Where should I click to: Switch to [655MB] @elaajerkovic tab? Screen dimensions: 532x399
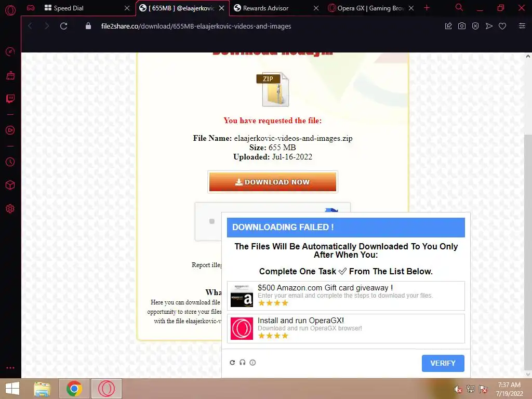(x=182, y=8)
